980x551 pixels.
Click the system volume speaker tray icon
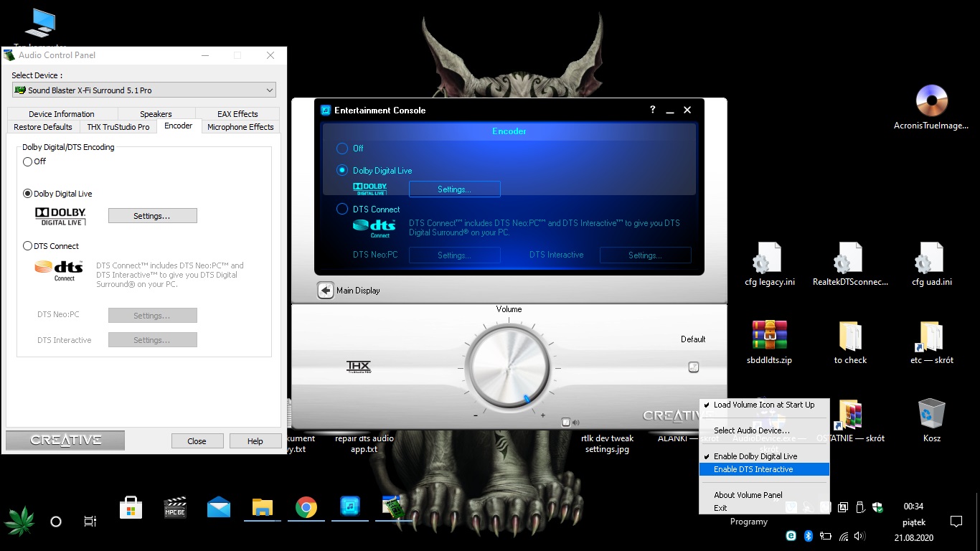tap(860, 536)
